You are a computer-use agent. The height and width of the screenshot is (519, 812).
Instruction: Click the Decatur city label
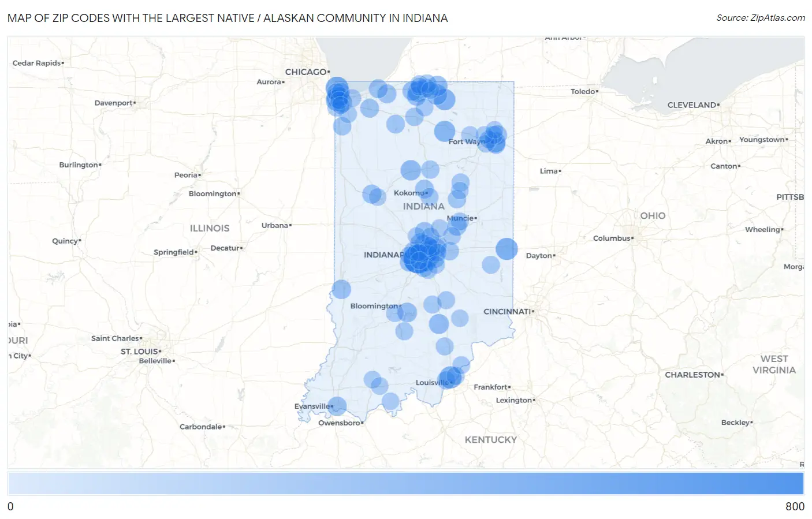(x=225, y=248)
